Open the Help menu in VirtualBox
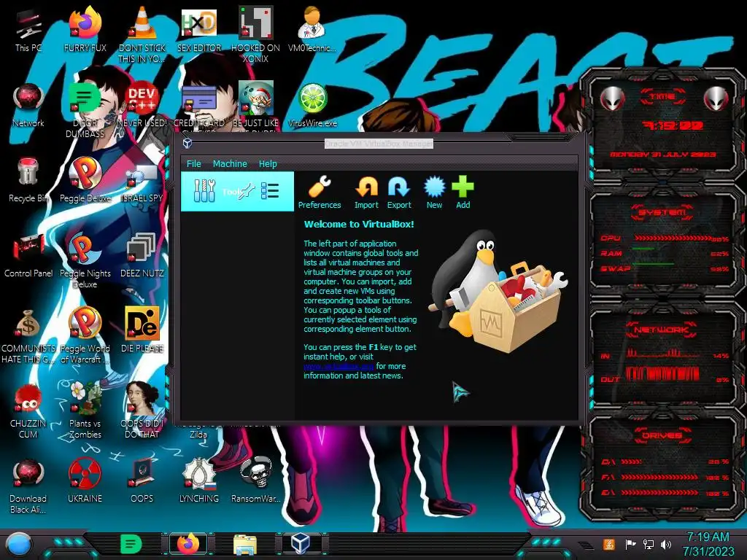 pyautogui.click(x=268, y=164)
